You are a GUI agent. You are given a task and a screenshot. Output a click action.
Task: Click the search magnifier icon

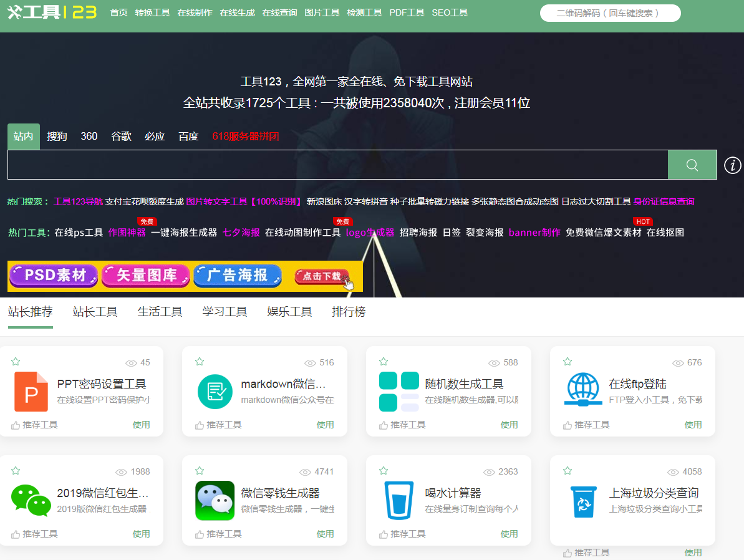(x=692, y=165)
